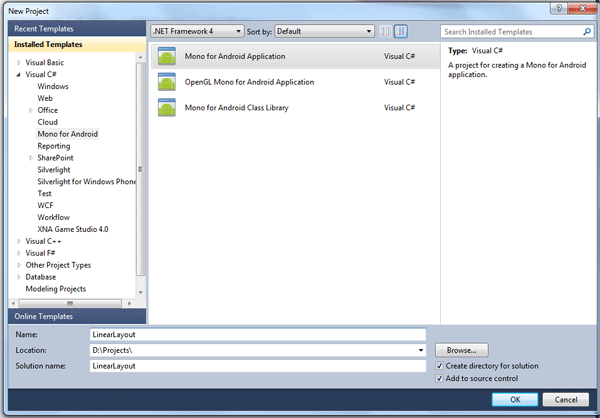Click the Browse... button
This screenshot has width=600, height=418.
pos(461,350)
